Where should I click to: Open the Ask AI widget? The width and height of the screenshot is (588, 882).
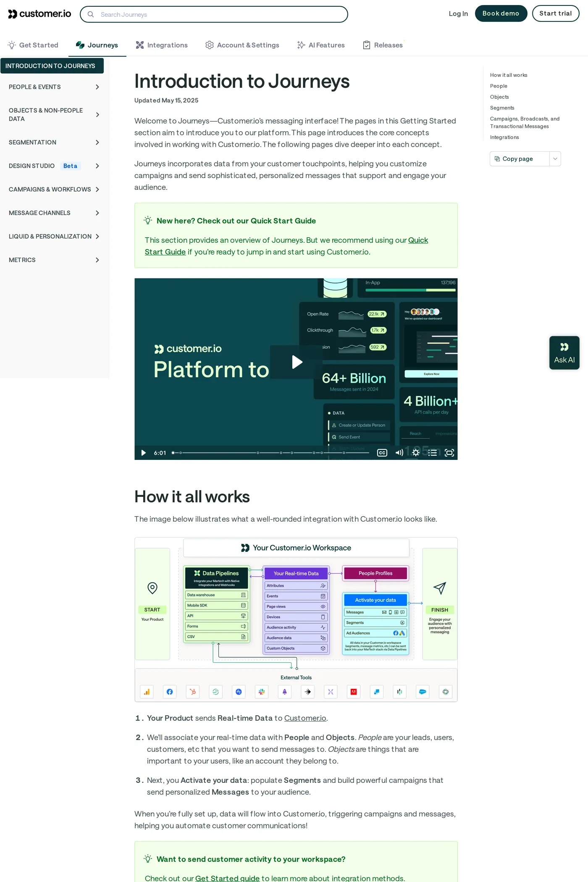[x=564, y=353]
